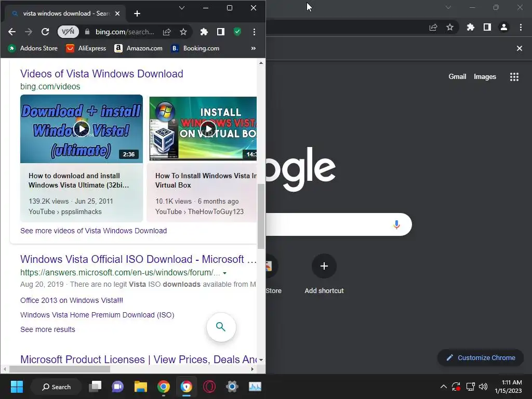Open the Amazon.com bookmark
Screen dimensions: 532x399
pos(138,48)
